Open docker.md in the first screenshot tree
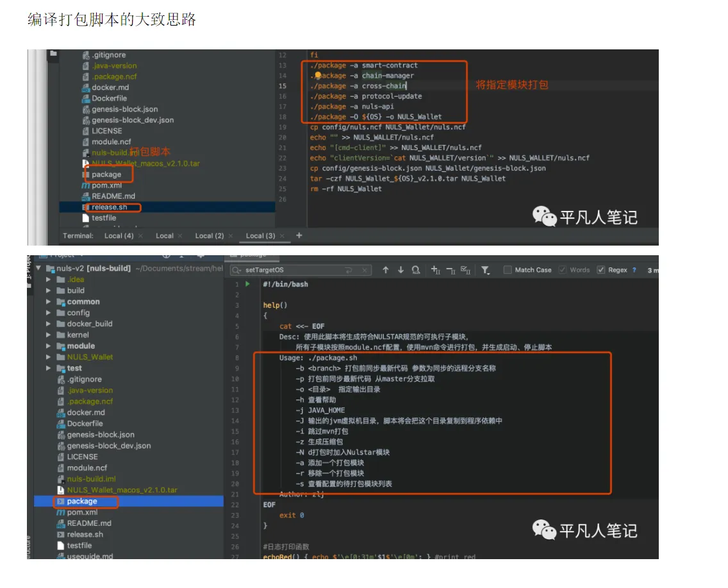Image resolution: width=728 pixels, height=588 pixels. [110, 87]
